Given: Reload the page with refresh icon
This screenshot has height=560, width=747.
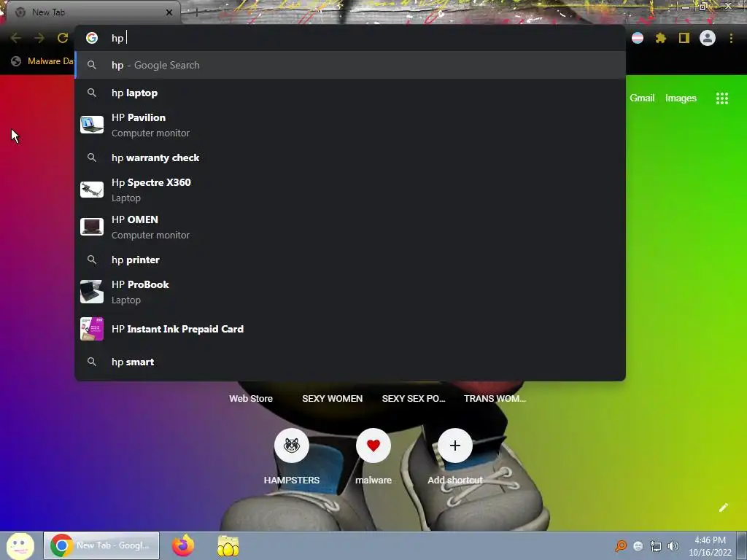Looking at the screenshot, I should click(63, 38).
